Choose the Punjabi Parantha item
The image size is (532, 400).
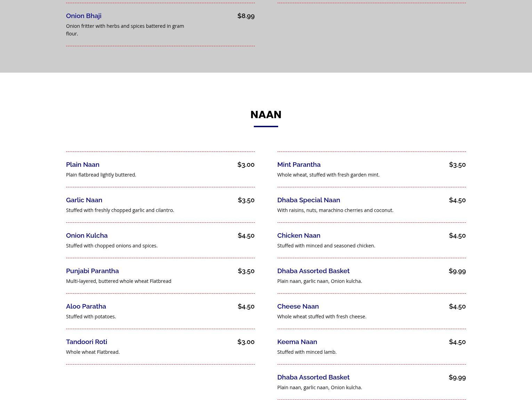click(92, 271)
